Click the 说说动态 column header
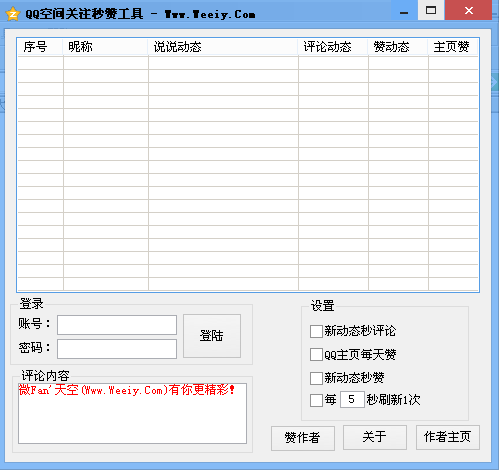Viewport: 499px width, 470px height. tap(223, 47)
